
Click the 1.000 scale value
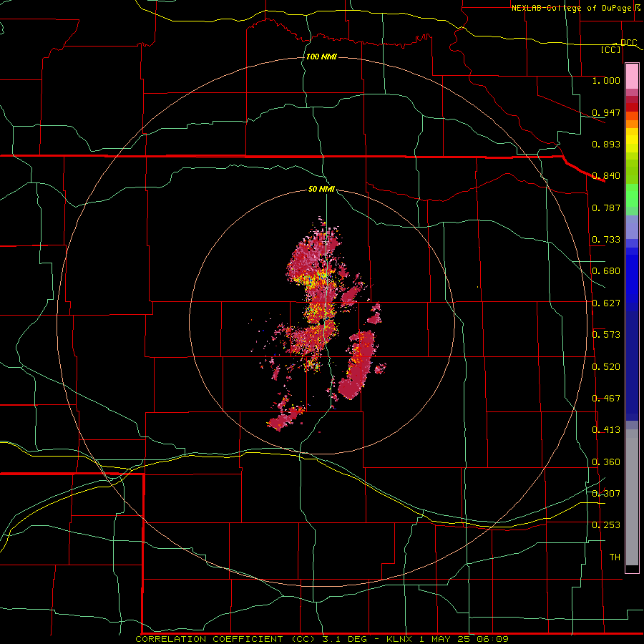(x=606, y=80)
